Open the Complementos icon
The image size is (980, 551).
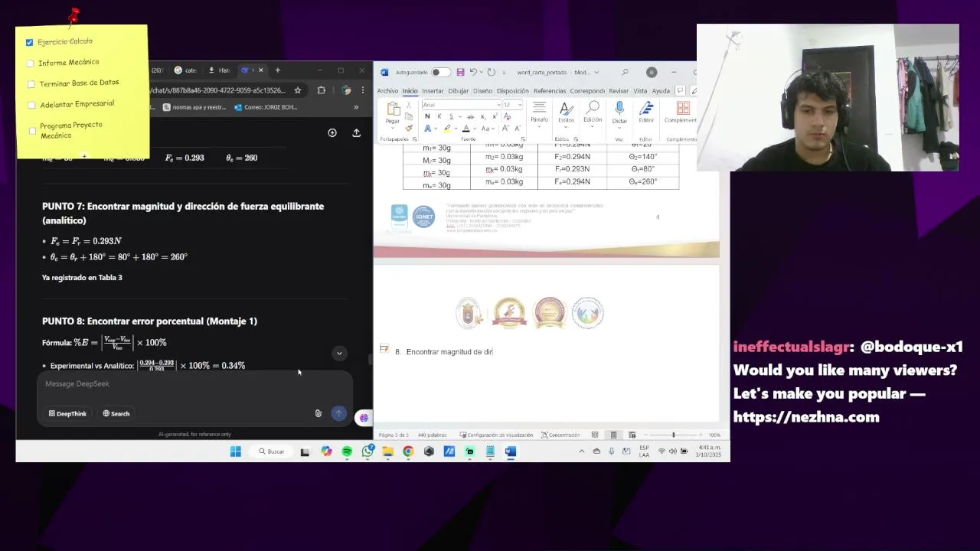683,108
